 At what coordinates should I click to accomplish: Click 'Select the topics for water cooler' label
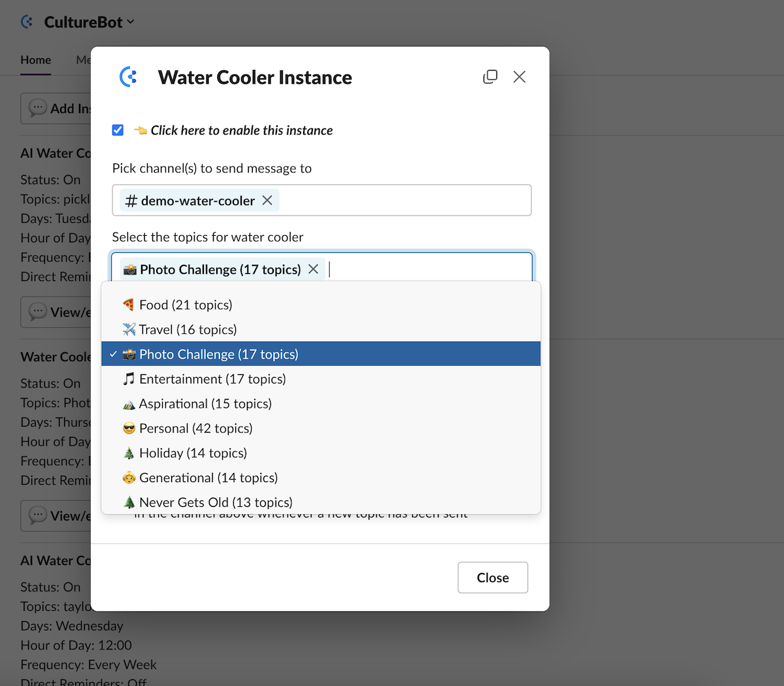pyautogui.click(x=208, y=237)
